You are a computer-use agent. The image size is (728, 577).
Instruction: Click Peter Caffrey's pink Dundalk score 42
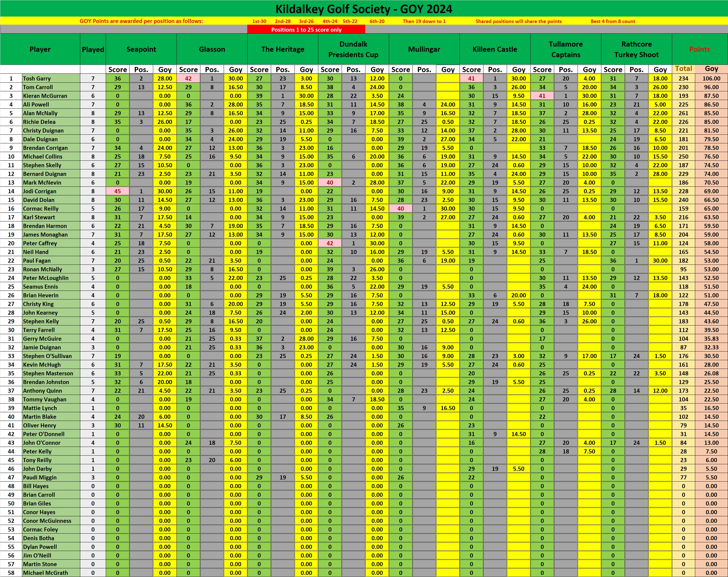[330, 243]
